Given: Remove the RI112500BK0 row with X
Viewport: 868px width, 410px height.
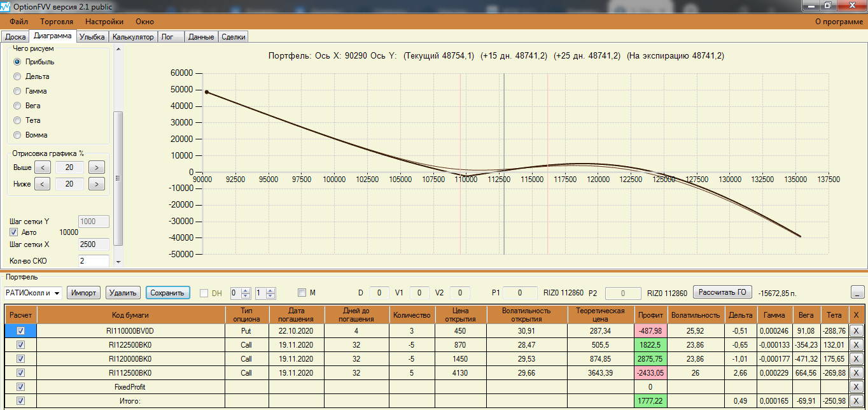Looking at the screenshot, I should (x=856, y=373).
